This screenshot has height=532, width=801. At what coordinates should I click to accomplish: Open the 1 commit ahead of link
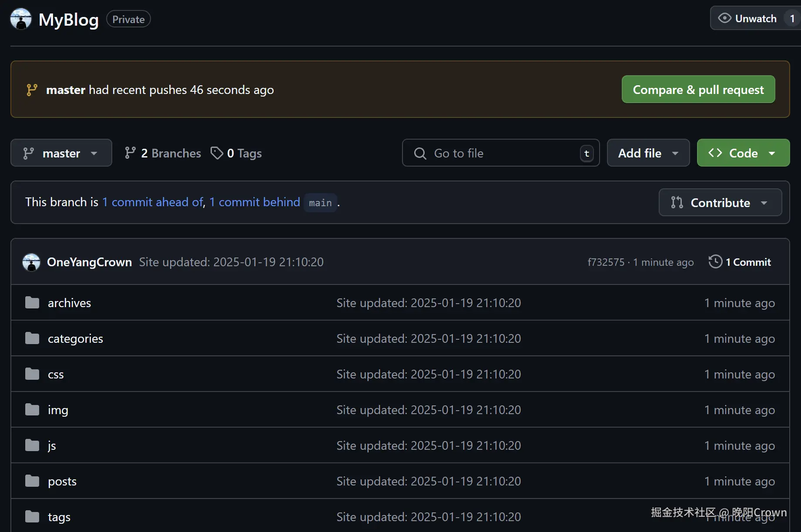(x=153, y=202)
